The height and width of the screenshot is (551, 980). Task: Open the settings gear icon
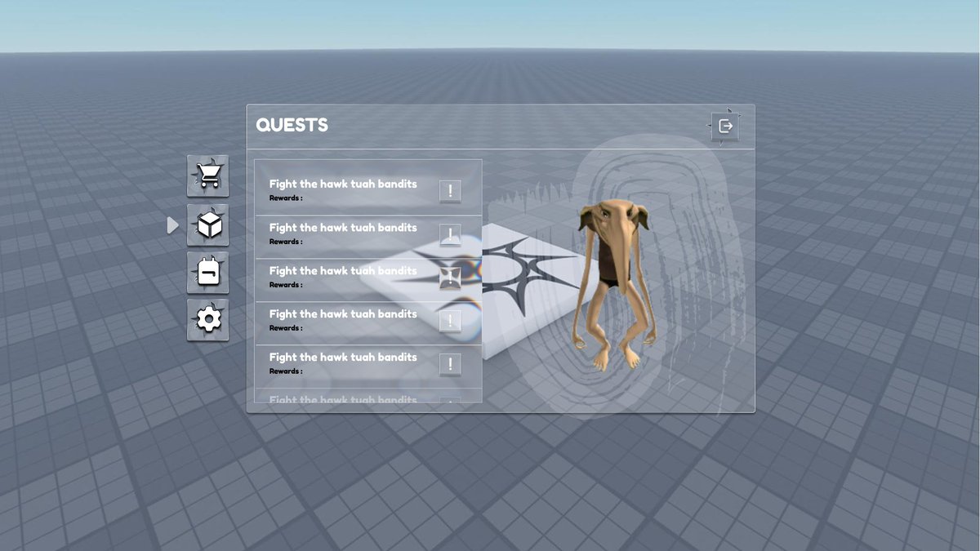point(207,320)
